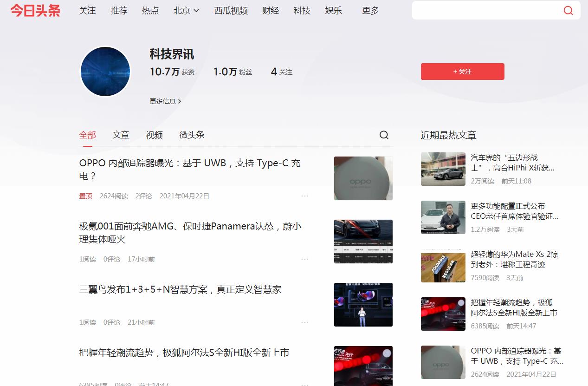The image size is (588, 386).
Task: Click the 置顶 pinned label
Action: 85,196
